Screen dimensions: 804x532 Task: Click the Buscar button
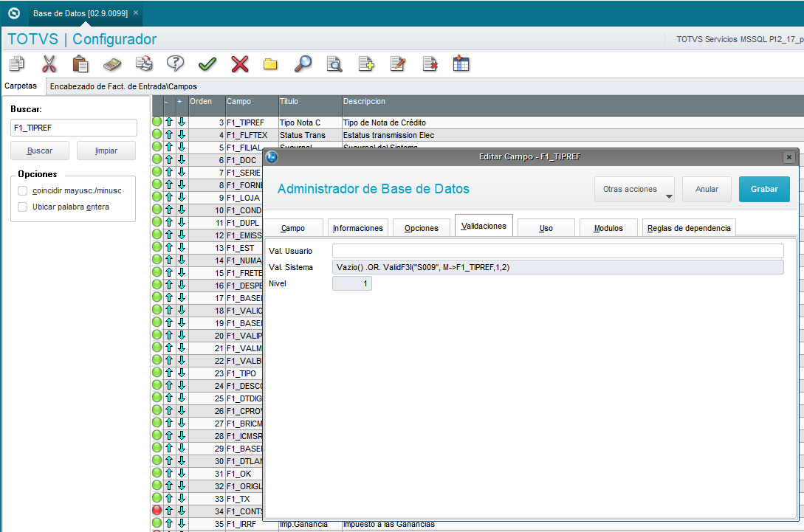[40, 151]
